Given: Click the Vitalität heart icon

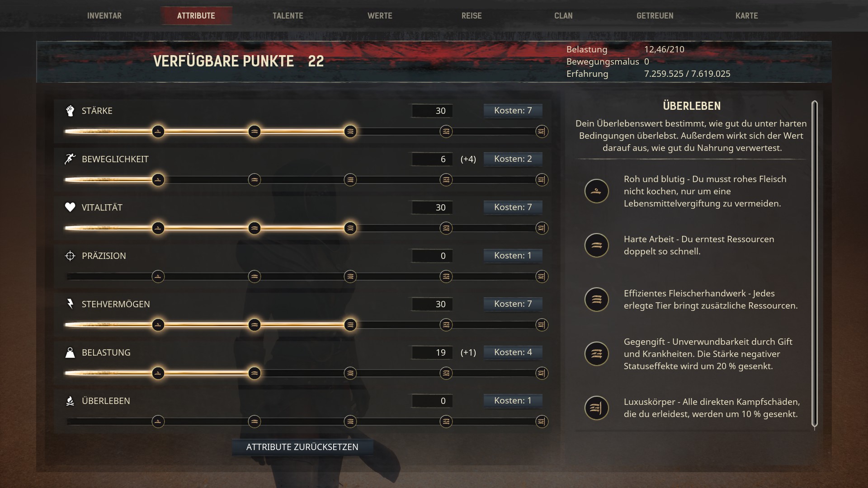Looking at the screenshot, I should (x=70, y=207).
